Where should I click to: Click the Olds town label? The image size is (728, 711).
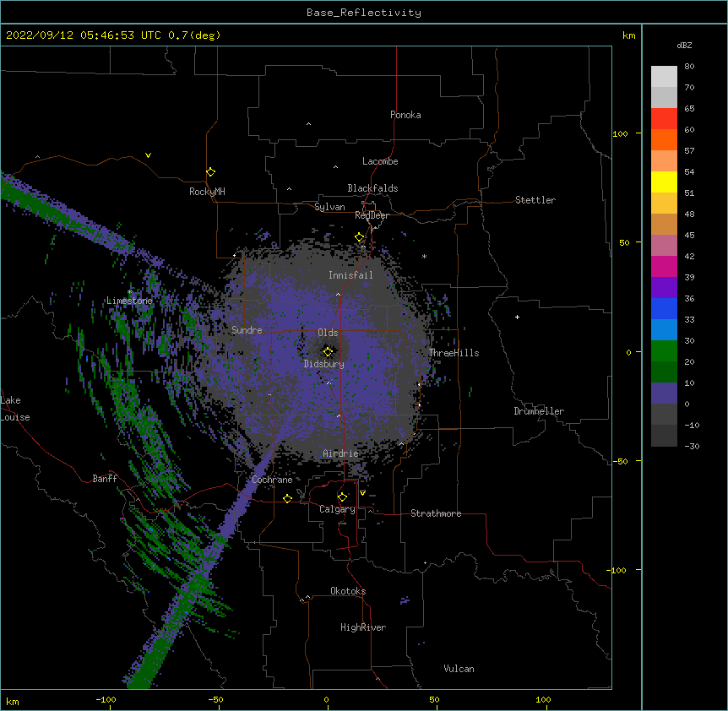328,333
